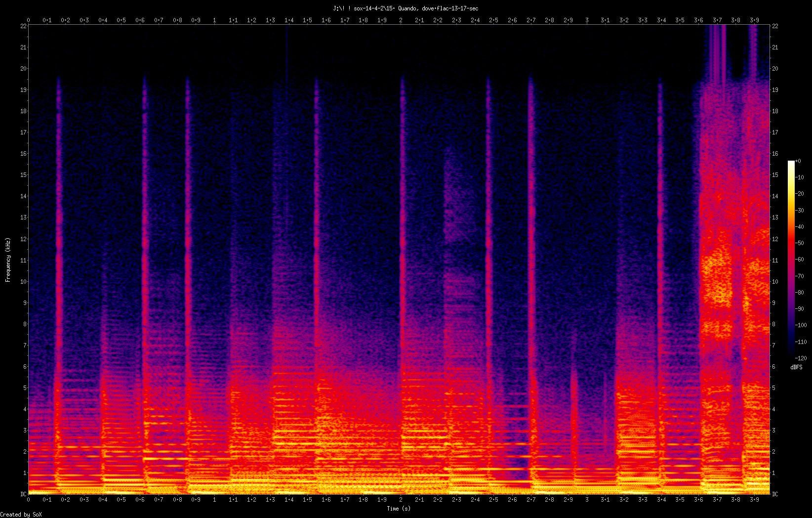Select the +0 mark at the color bar top
The height and width of the screenshot is (518, 812).
(799, 160)
